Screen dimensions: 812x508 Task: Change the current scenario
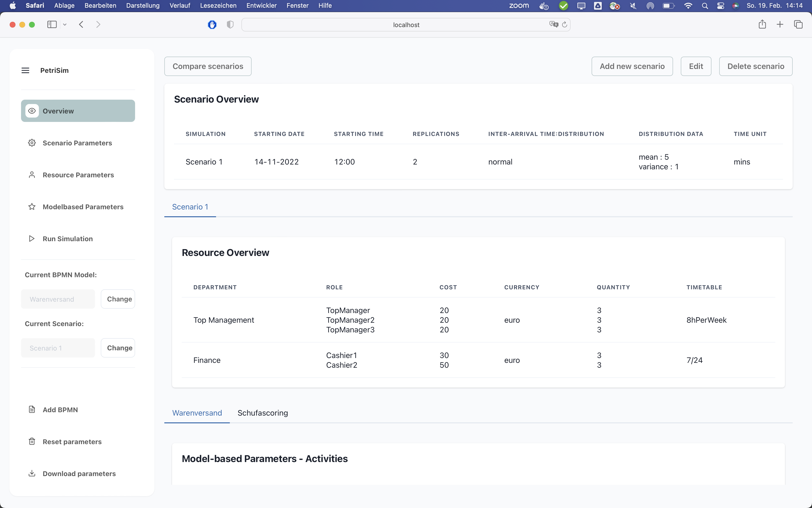(x=118, y=348)
